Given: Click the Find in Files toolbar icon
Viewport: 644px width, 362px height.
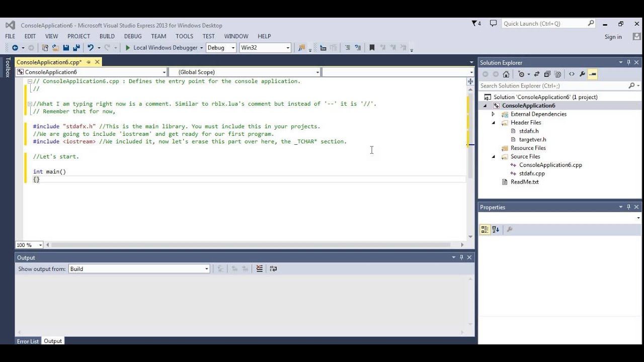Looking at the screenshot, I should (x=301, y=48).
